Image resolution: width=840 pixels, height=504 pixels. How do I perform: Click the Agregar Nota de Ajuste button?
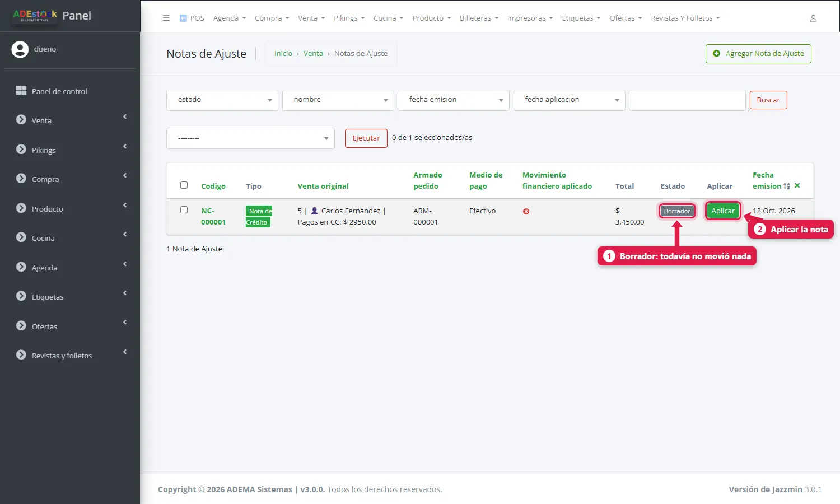tap(758, 54)
